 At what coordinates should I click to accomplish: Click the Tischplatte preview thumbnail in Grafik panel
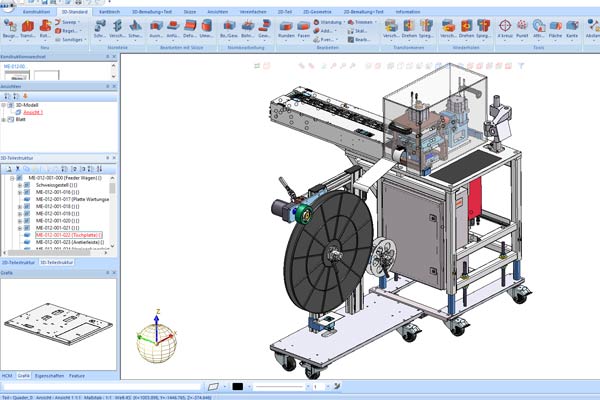pos(58,324)
